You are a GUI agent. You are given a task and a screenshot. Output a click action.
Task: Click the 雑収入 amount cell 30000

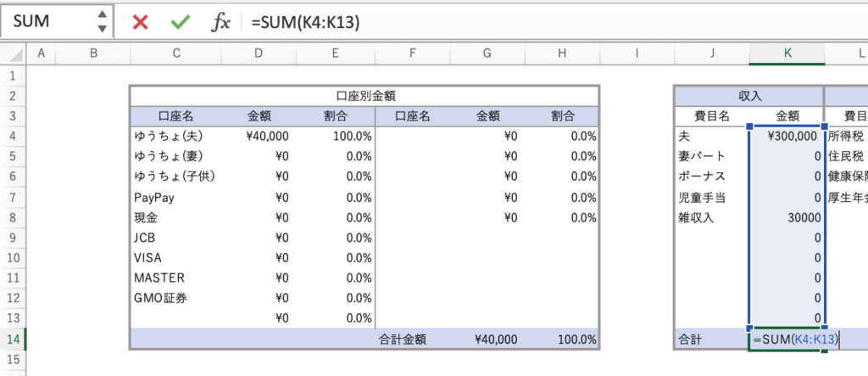787,217
